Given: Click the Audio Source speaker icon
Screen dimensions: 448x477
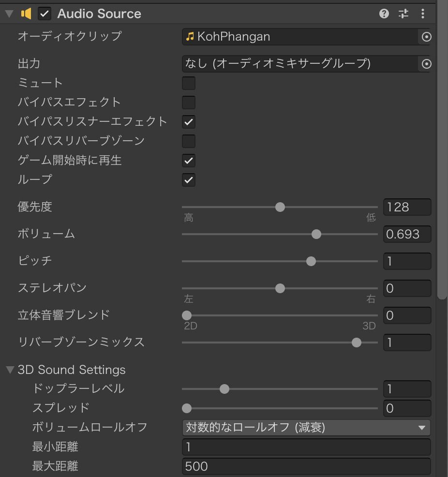Looking at the screenshot, I should (x=26, y=14).
